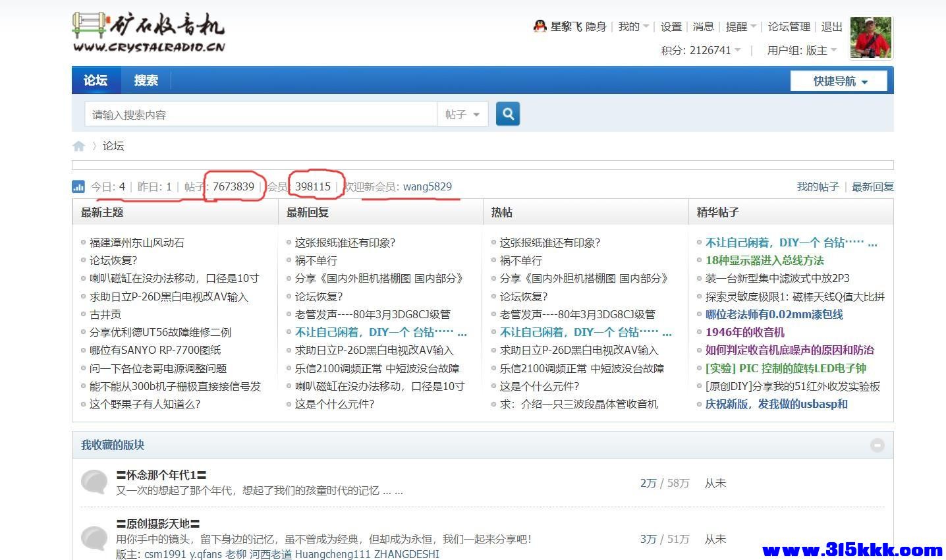
Task: Switch to the 搜索 tab
Action: (x=146, y=80)
